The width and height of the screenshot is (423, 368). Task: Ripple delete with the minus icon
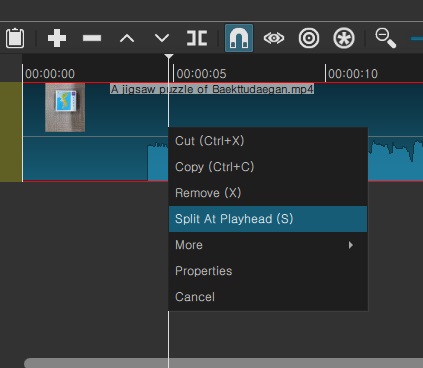point(92,38)
